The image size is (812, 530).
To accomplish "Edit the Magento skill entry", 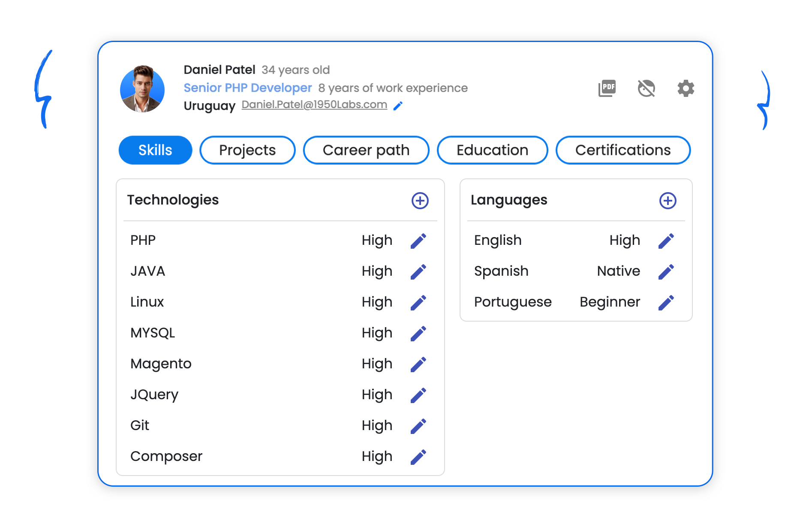I will (418, 364).
